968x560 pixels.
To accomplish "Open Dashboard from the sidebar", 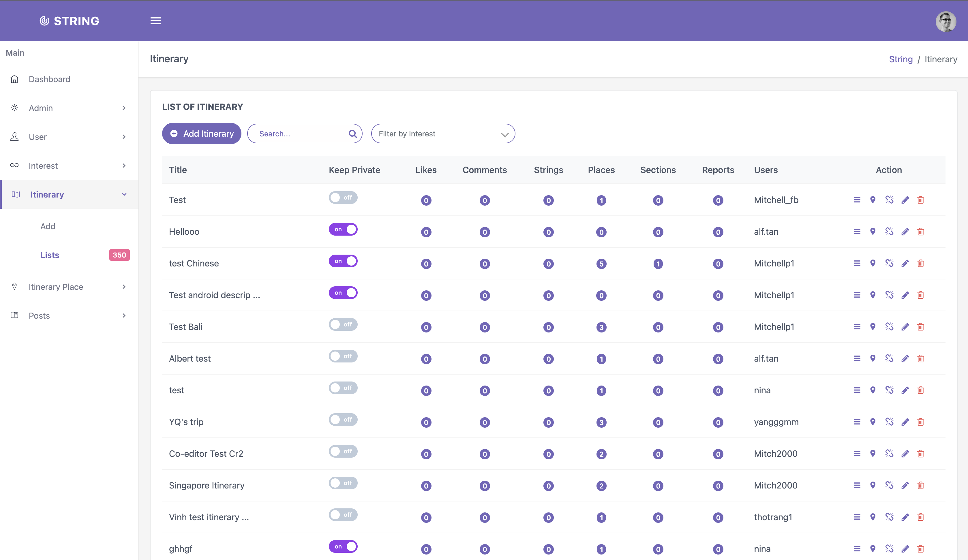I will point(49,79).
